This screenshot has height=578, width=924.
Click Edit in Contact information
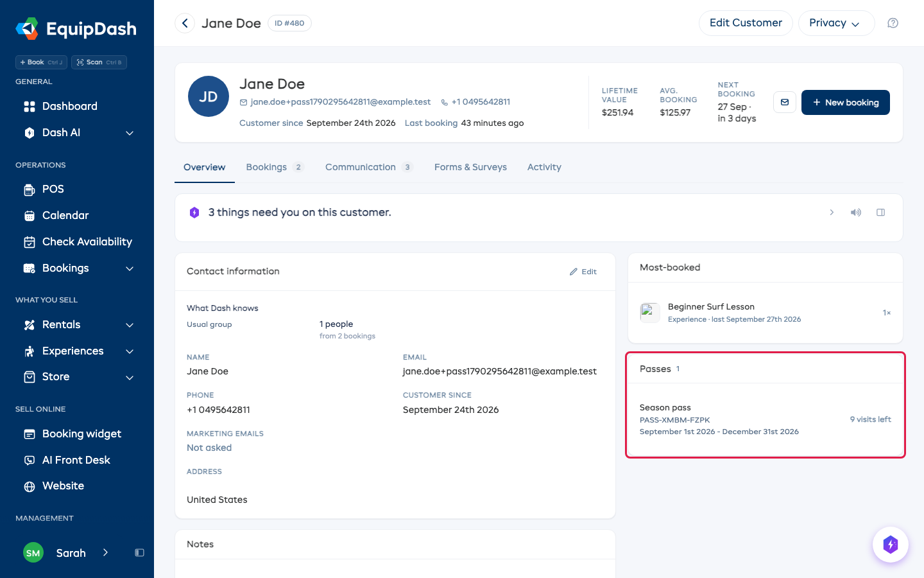click(x=583, y=272)
